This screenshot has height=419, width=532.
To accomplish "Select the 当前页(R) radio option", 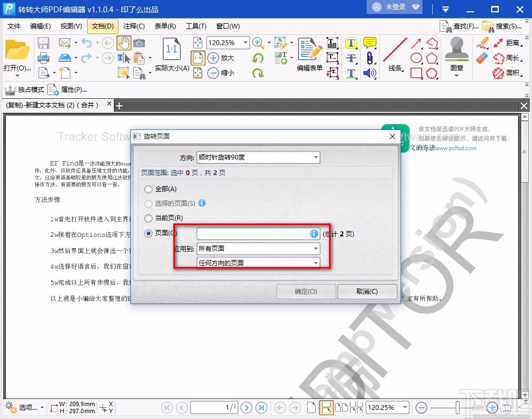I will (x=148, y=218).
